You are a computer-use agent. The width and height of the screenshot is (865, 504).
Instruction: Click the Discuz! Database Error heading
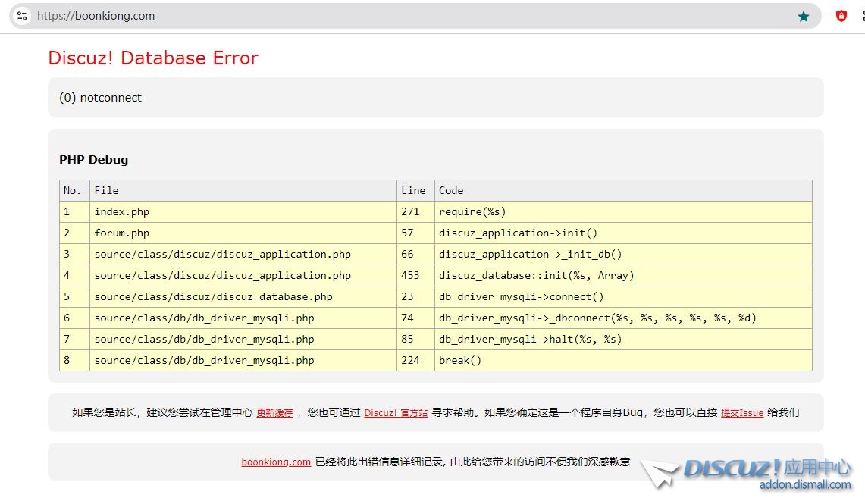(153, 58)
